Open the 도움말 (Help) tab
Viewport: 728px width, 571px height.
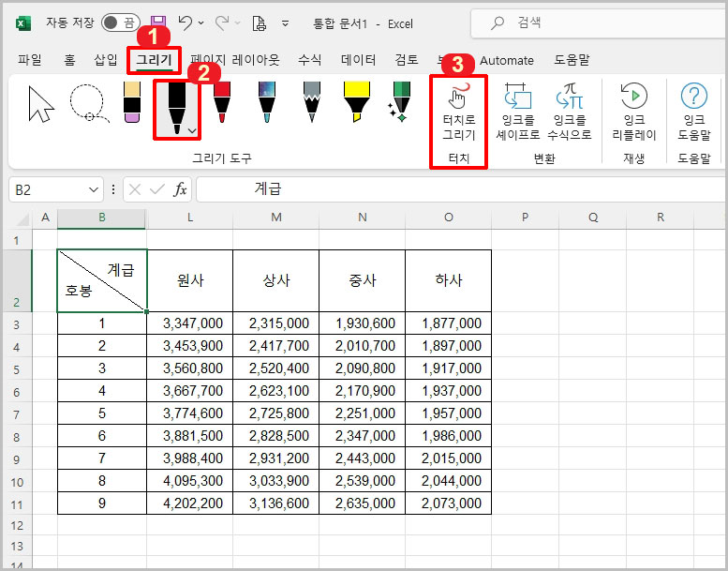pyautogui.click(x=572, y=60)
